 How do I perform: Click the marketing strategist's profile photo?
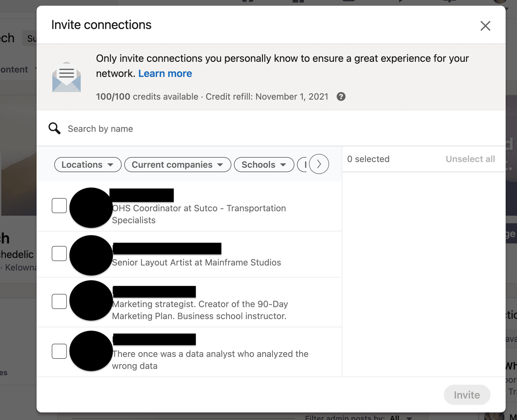point(91,300)
